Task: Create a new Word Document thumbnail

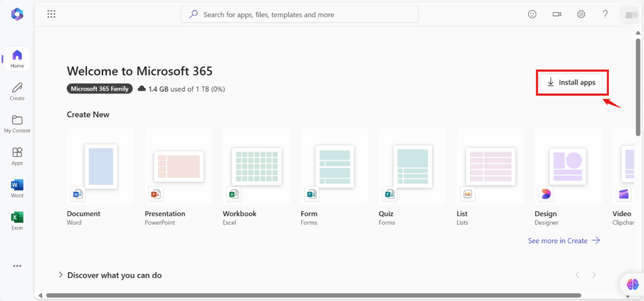Action: pos(100,166)
